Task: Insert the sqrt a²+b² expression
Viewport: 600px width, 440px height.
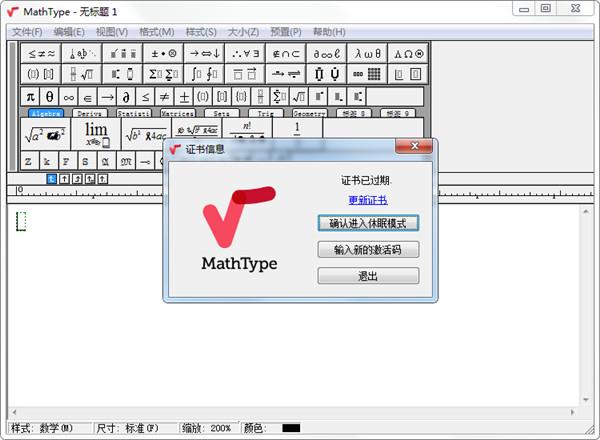Action: 46,134
